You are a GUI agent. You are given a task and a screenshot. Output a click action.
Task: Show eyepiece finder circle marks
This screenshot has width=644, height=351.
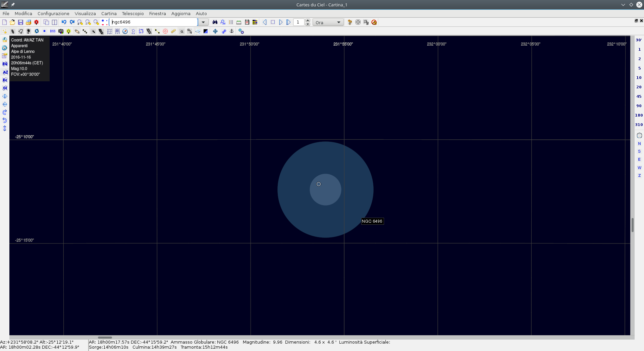(x=165, y=31)
